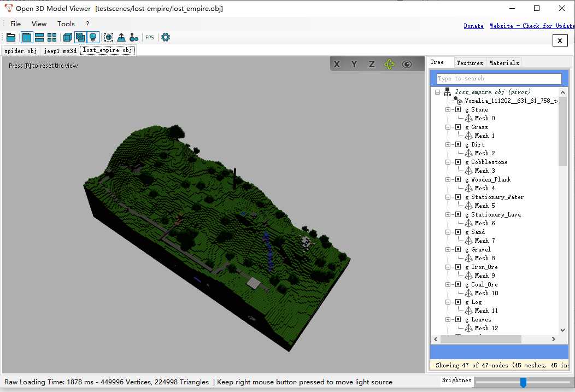Switch to single full 3D view layout

27,37
